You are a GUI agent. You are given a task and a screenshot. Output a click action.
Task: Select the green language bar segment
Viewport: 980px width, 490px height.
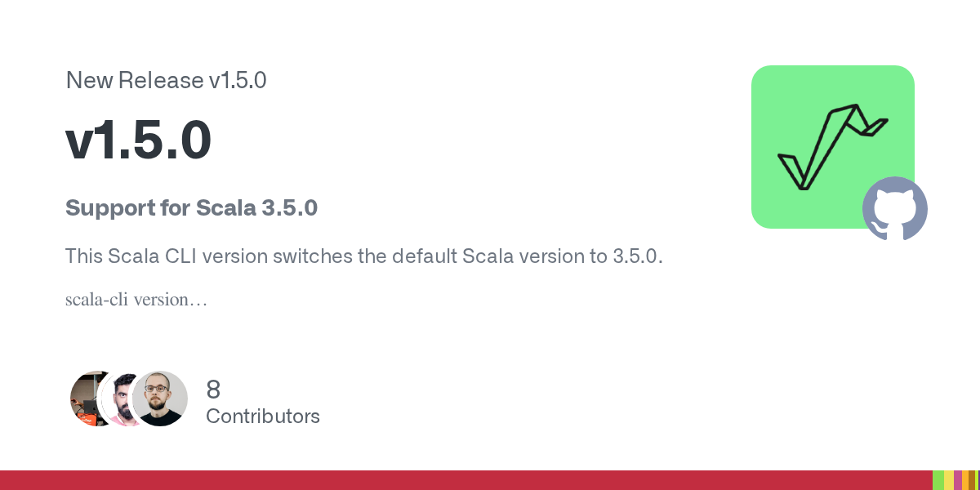(x=938, y=480)
